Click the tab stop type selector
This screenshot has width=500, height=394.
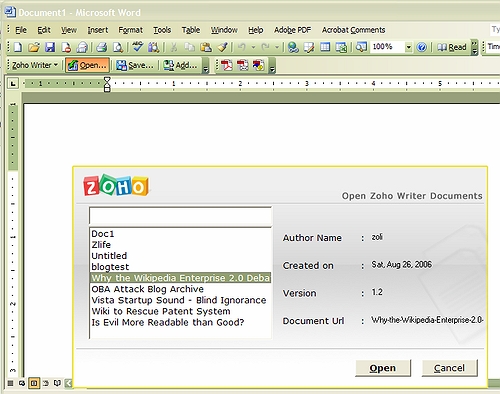point(13,83)
